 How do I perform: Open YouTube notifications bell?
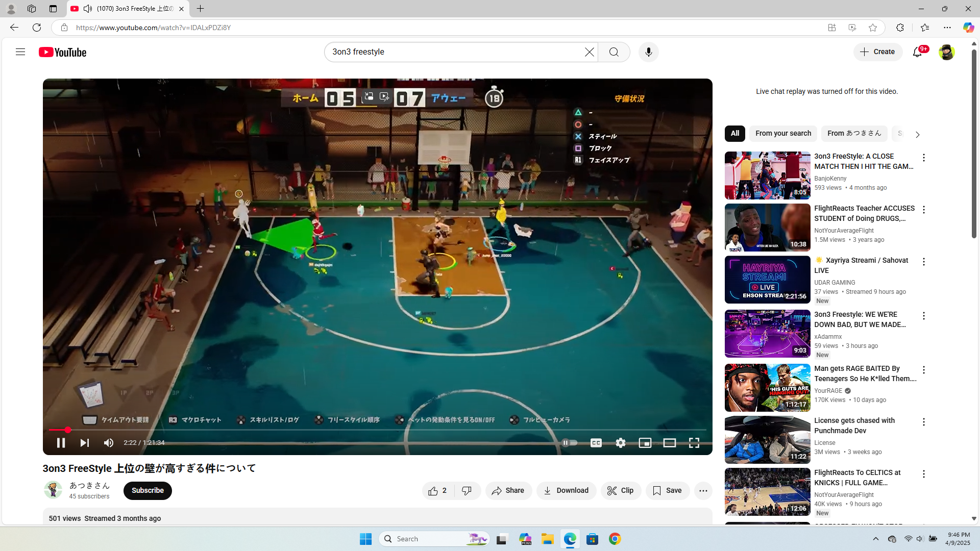click(x=918, y=52)
